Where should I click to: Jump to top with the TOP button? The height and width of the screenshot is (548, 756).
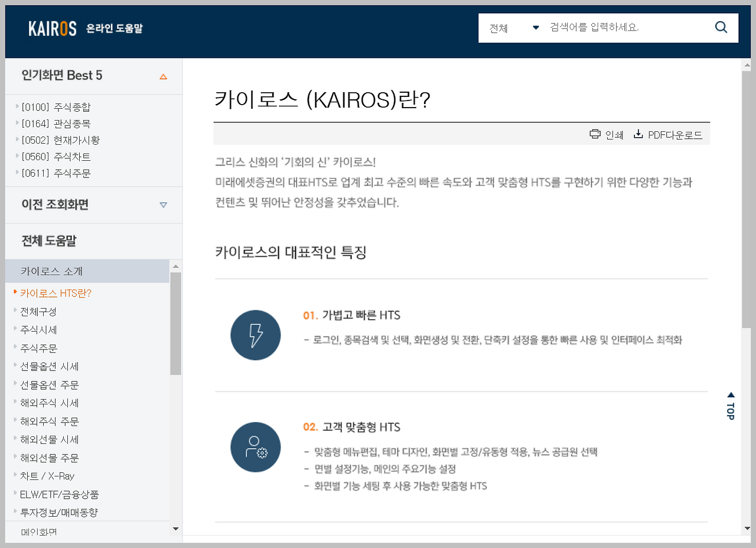pos(731,406)
